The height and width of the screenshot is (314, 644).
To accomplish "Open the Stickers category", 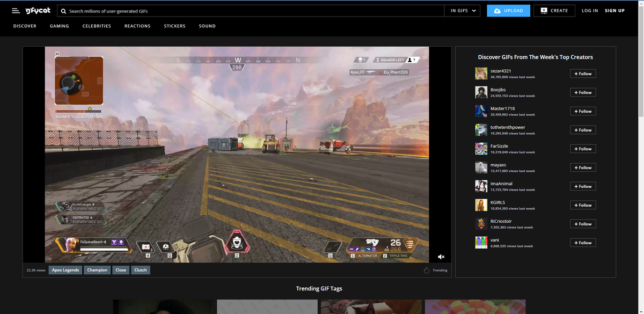I will tap(174, 26).
